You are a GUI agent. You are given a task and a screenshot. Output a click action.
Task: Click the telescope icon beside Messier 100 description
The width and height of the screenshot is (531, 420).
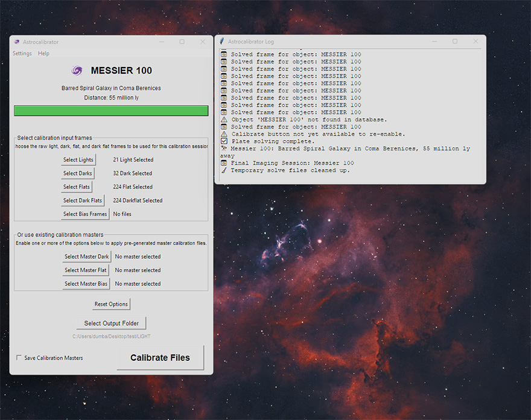224,148
